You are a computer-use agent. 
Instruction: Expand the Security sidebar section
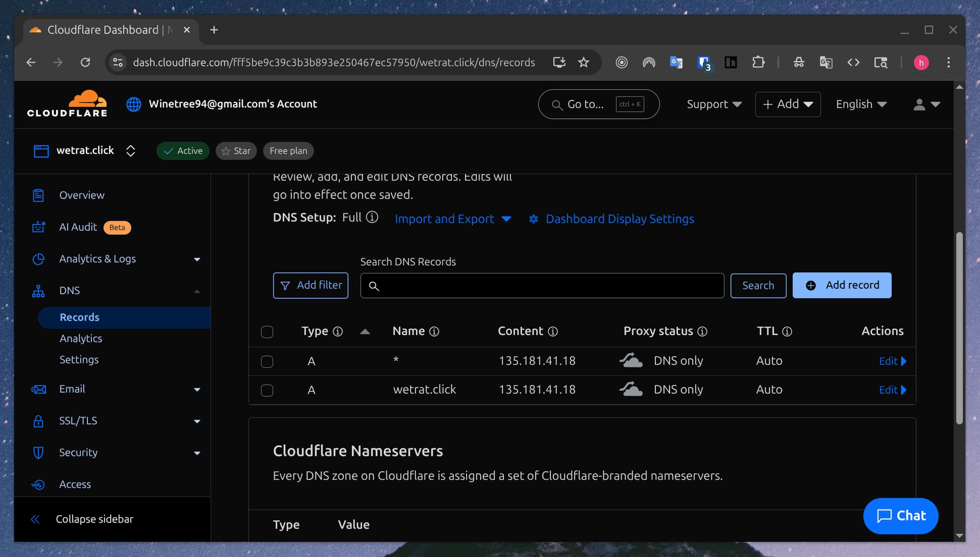197,453
